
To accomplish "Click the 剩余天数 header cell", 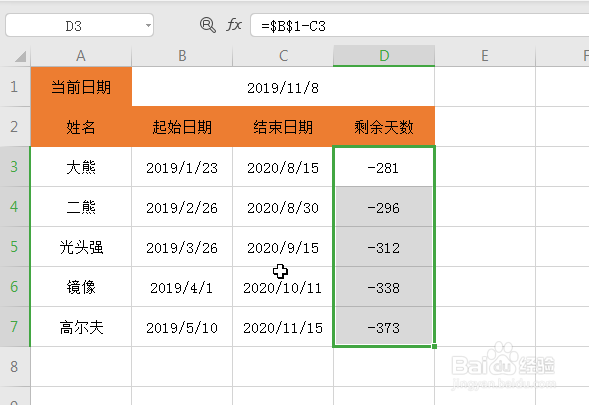I will [x=384, y=127].
